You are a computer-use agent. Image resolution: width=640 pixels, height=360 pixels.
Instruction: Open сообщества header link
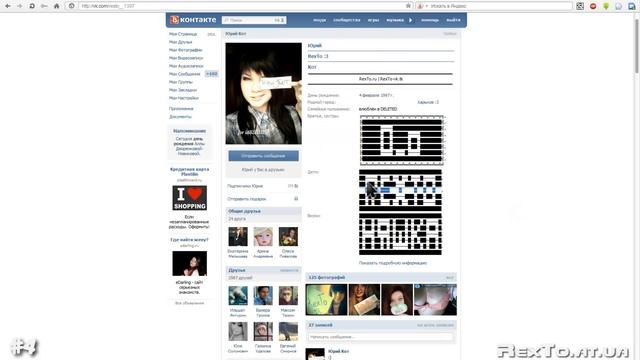tap(347, 20)
